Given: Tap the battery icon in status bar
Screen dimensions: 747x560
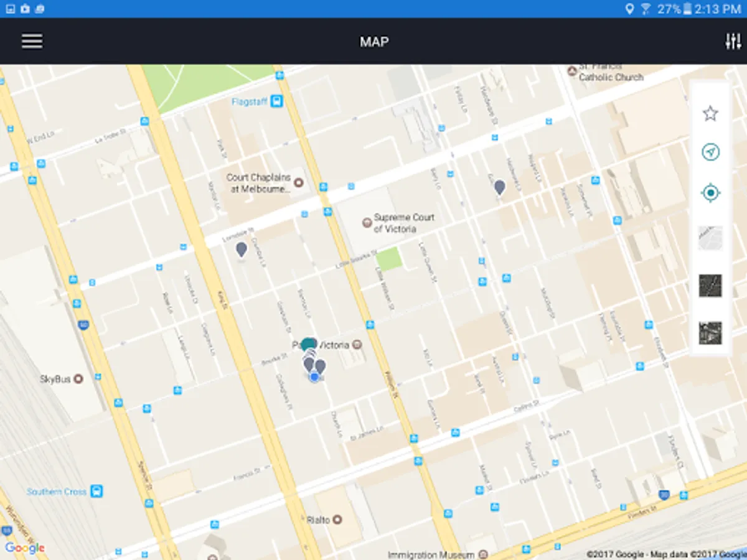Looking at the screenshot, I should (x=687, y=9).
